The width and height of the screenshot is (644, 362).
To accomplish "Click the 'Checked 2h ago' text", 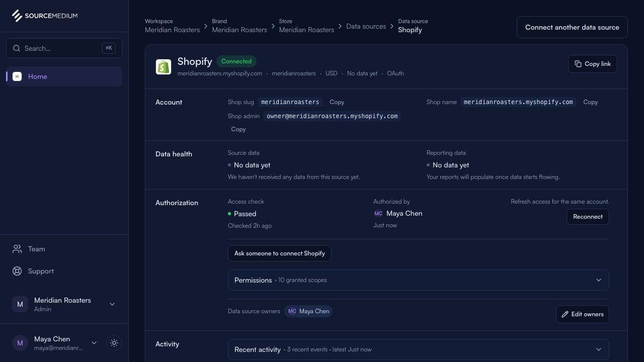I will click(250, 226).
